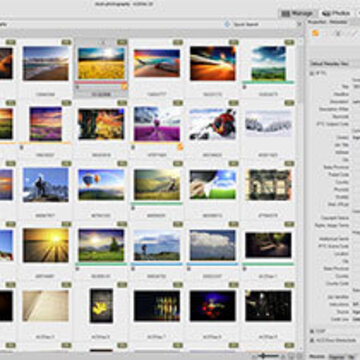This screenshot has width=360, height=360.
Task: Open the Quick Search dropdown arrow
Action: 298,24
